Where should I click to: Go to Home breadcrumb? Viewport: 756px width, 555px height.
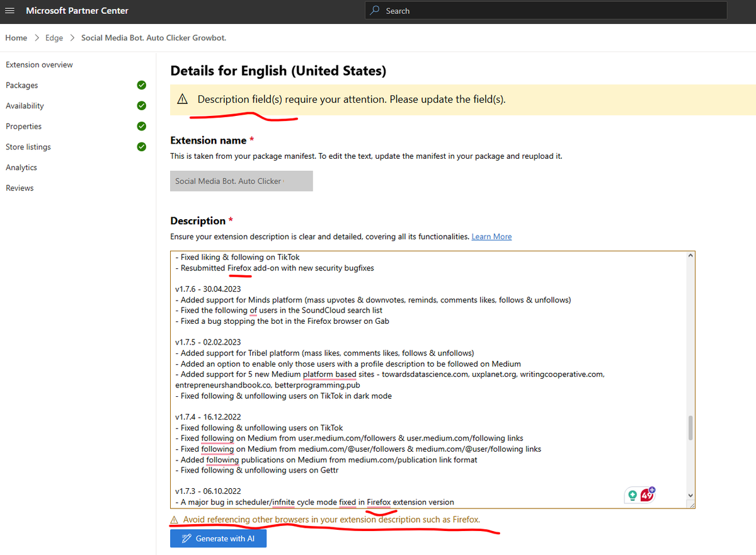[16, 38]
